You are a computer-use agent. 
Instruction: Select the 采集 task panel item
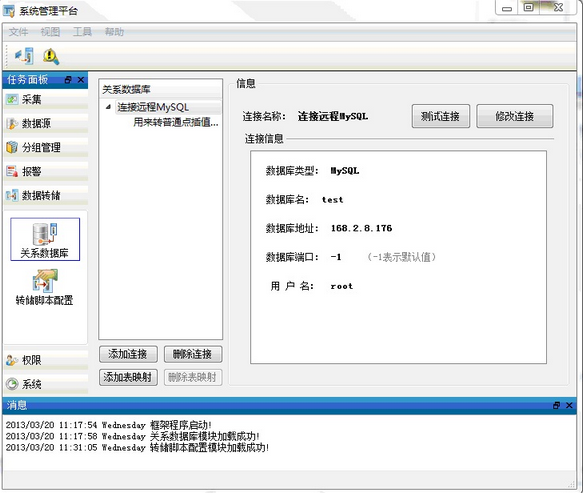click(46, 100)
